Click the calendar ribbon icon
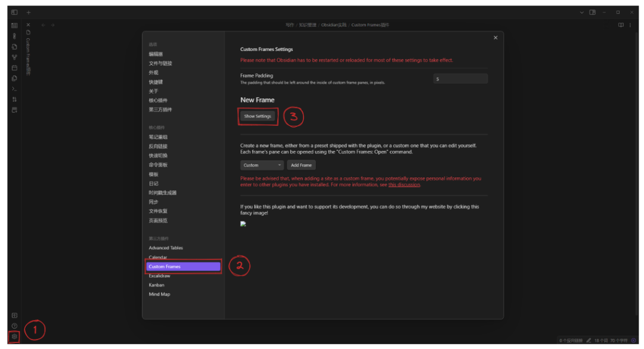The width and height of the screenshot is (644, 349). coord(14,68)
